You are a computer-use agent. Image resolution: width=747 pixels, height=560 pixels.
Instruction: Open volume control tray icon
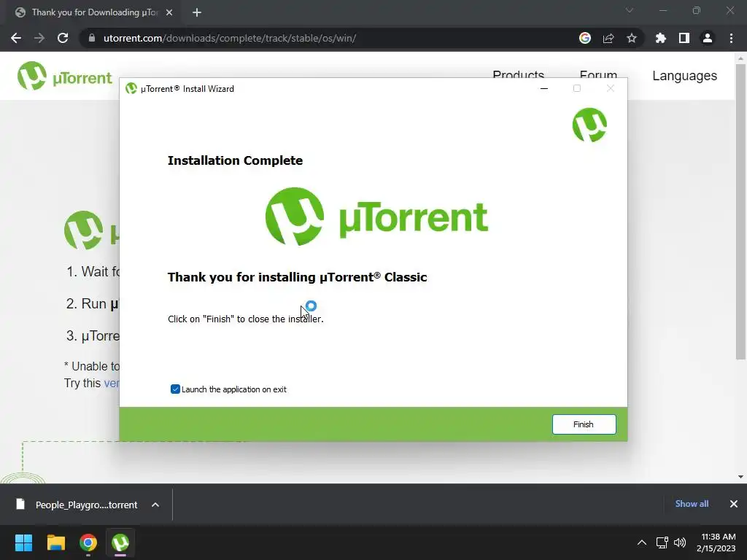tap(680, 542)
